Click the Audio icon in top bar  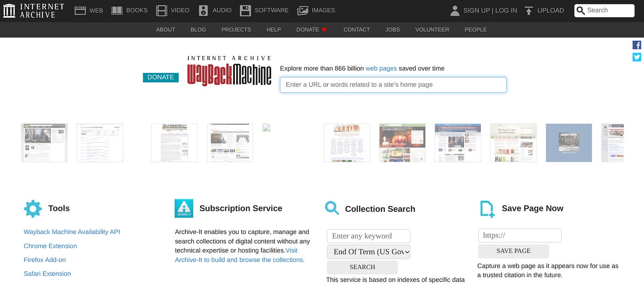pyautogui.click(x=203, y=10)
